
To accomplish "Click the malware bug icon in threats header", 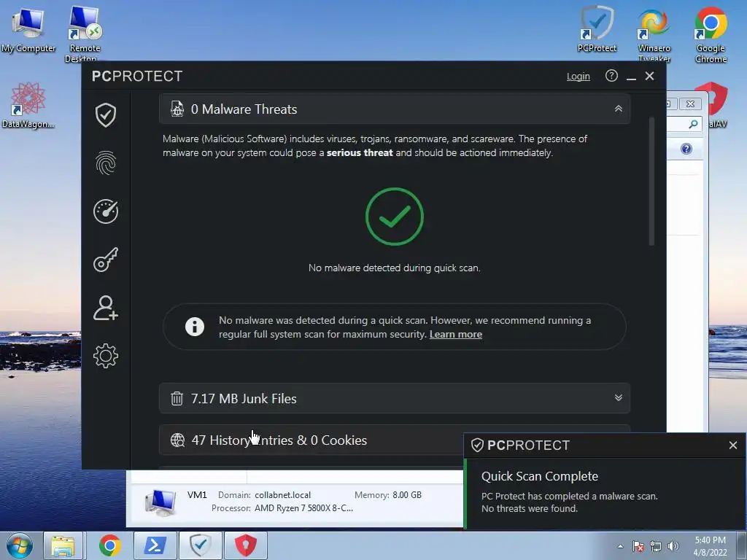I will 177,109.
